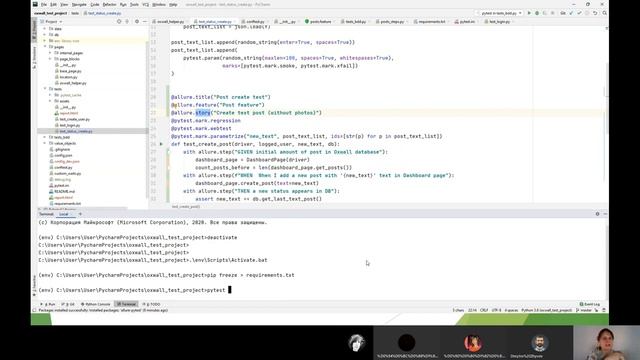640x360 pixels.
Task: Hide the Project panel with minus icon
Action: [x=144, y=21]
